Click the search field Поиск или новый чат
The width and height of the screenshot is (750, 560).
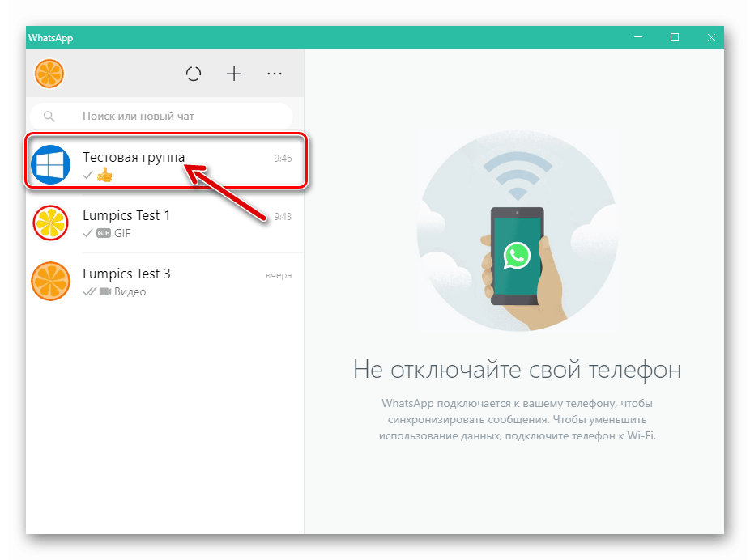tap(162, 116)
